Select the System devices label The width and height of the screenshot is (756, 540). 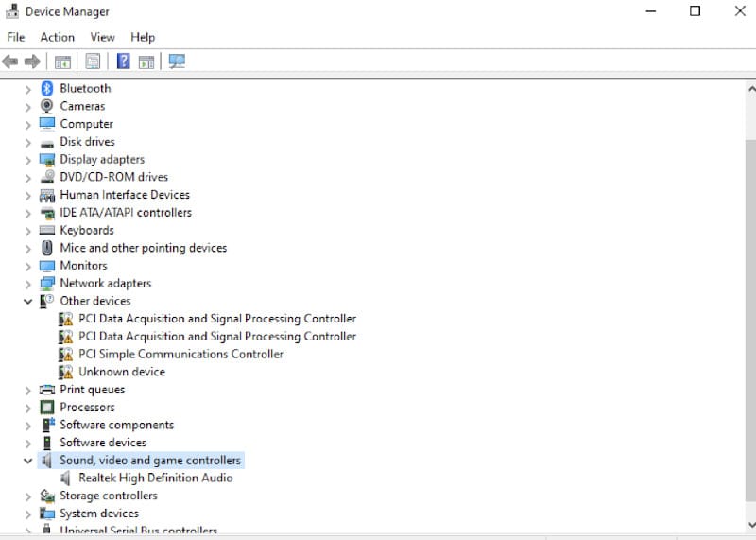pyautogui.click(x=99, y=514)
